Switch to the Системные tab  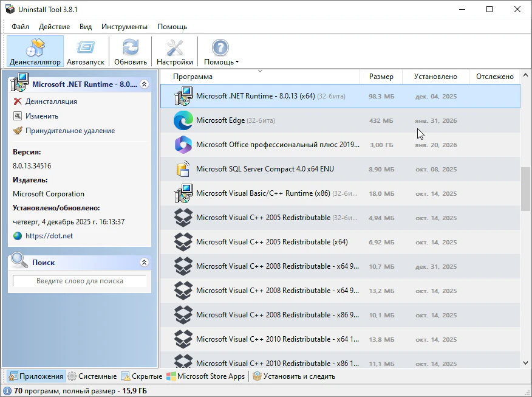click(92, 376)
